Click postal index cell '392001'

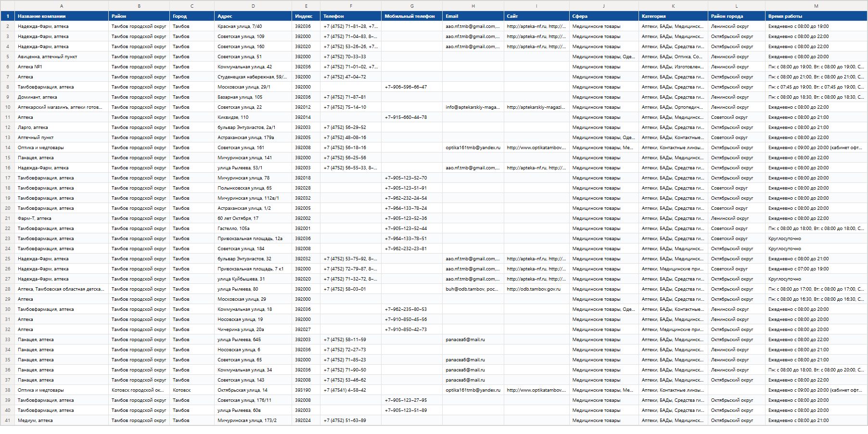(306, 229)
